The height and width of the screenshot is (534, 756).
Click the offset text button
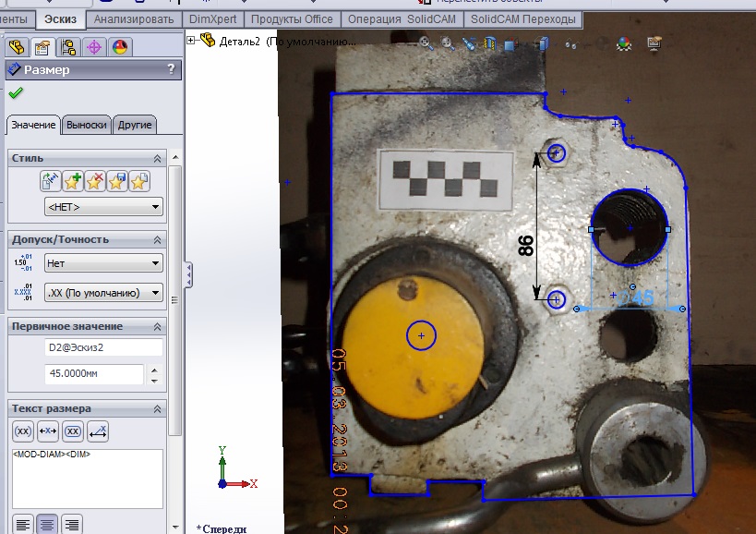click(98, 431)
